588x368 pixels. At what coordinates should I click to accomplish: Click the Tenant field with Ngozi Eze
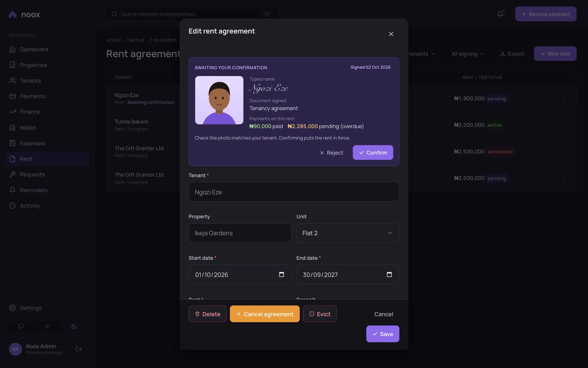(294, 192)
